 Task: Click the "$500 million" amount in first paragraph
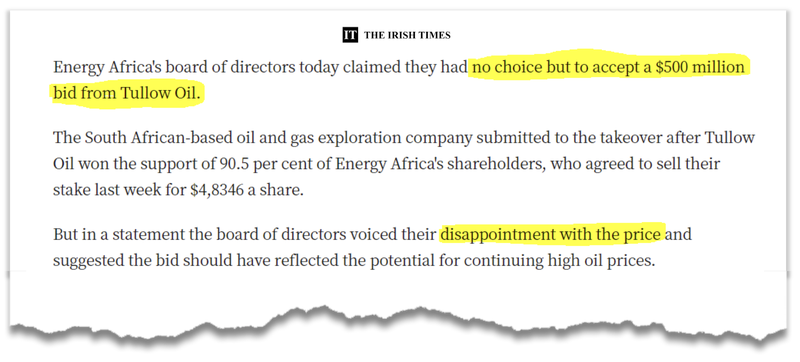coord(700,68)
